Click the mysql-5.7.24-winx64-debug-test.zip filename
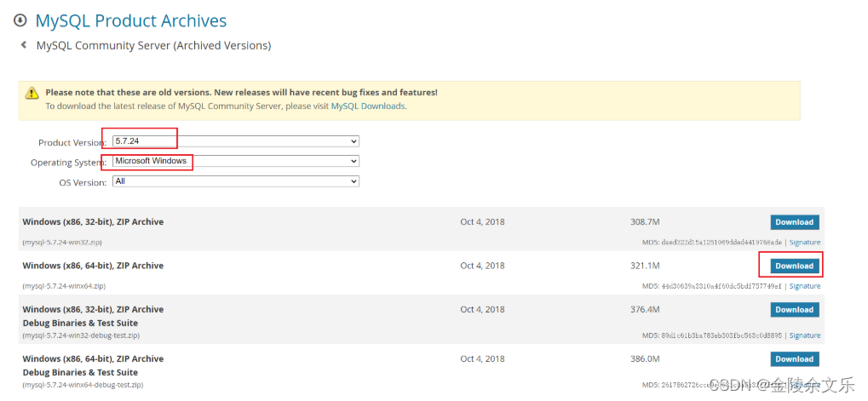Screen dimensions: 868x401 (83, 385)
